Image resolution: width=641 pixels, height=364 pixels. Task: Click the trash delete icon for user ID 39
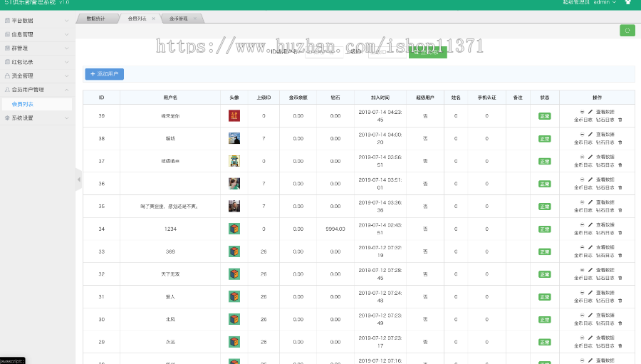(620, 120)
